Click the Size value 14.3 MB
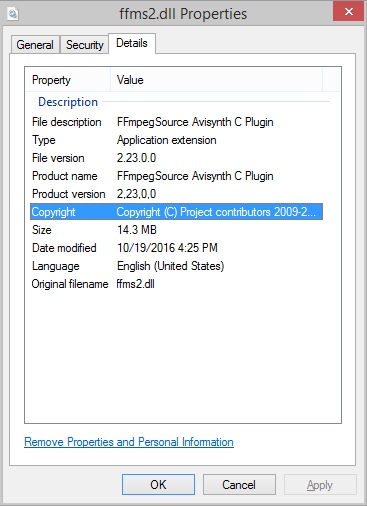 (x=137, y=230)
